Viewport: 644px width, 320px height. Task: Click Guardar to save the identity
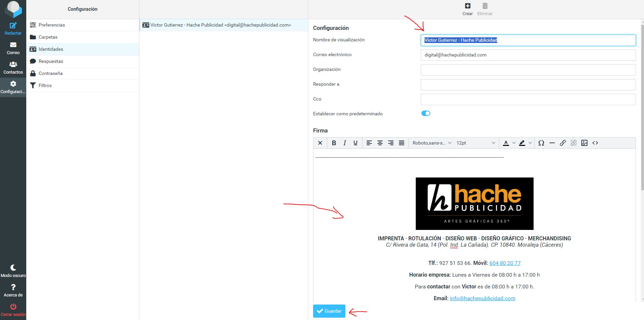point(329,311)
